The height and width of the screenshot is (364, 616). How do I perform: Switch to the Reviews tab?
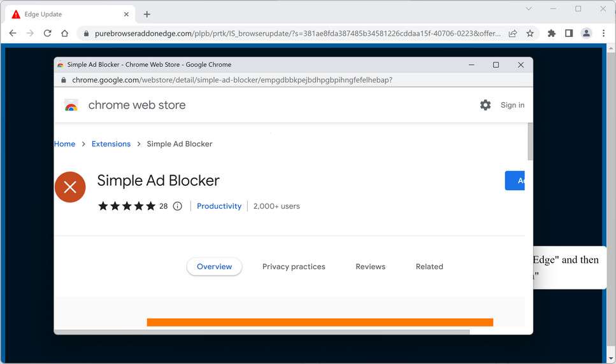click(371, 267)
